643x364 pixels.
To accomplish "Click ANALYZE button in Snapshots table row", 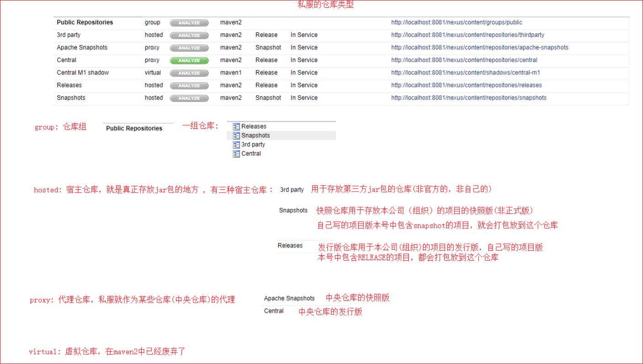I will tap(189, 98).
